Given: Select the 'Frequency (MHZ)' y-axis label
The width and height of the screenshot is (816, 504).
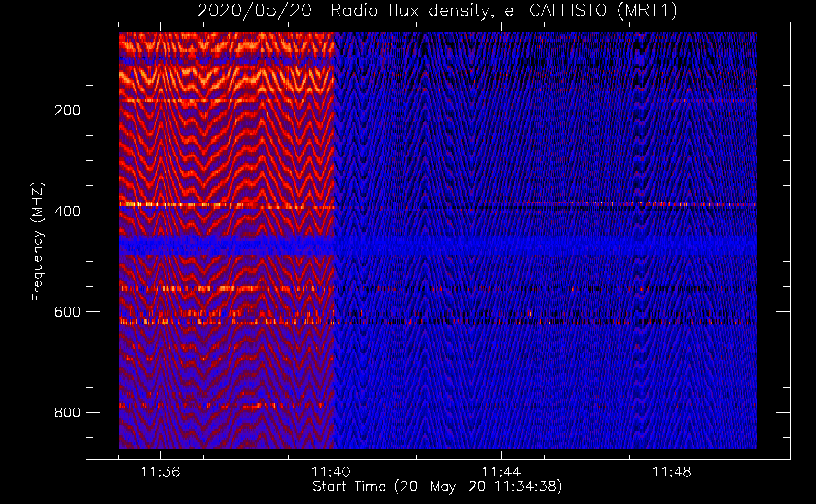Looking at the screenshot, I should pyautogui.click(x=38, y=241).
